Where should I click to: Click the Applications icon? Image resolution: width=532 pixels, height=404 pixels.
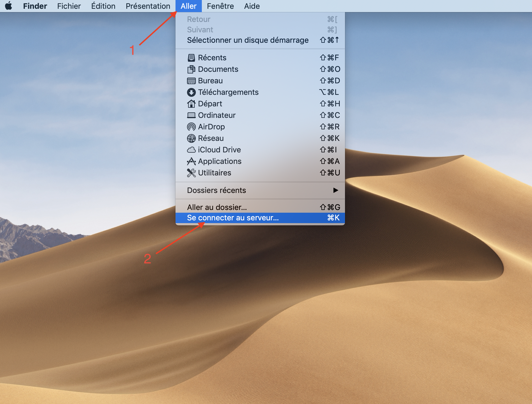191,161
